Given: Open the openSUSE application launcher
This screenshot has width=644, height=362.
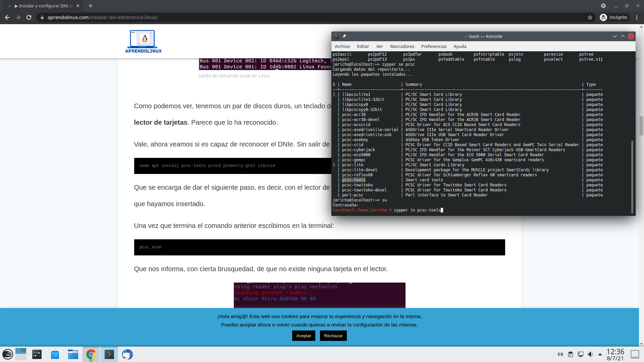Looking at the screenshot, I should [7, 354].
